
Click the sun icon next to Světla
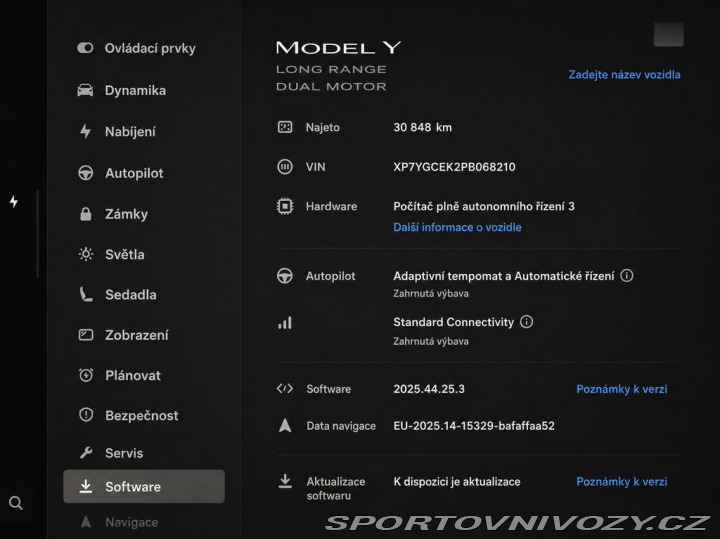[x=85, y=254]
